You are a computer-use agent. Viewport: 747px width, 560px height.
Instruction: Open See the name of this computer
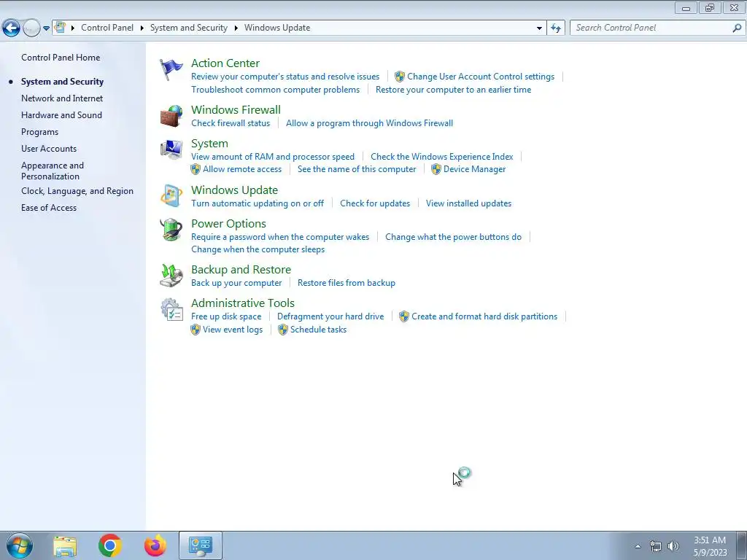(357, 169)
